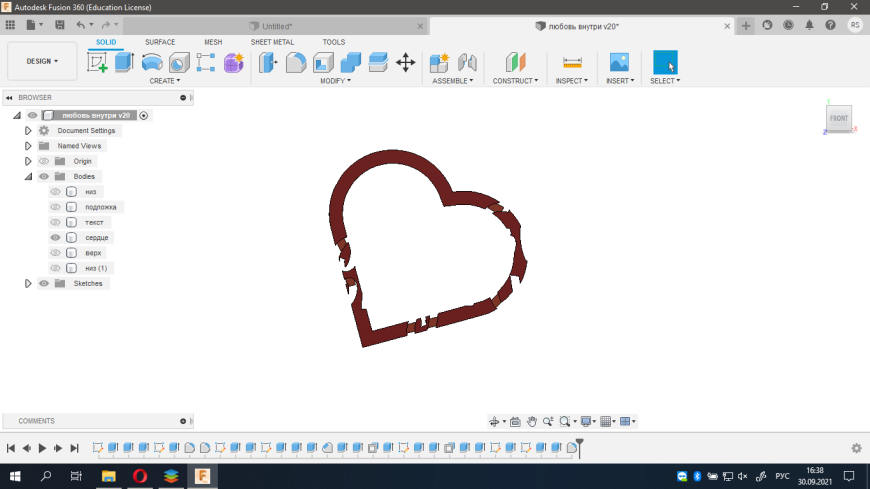Choose the Fillet tool in Modify
The image size is (870, 489).
click(x=296, y=62)
